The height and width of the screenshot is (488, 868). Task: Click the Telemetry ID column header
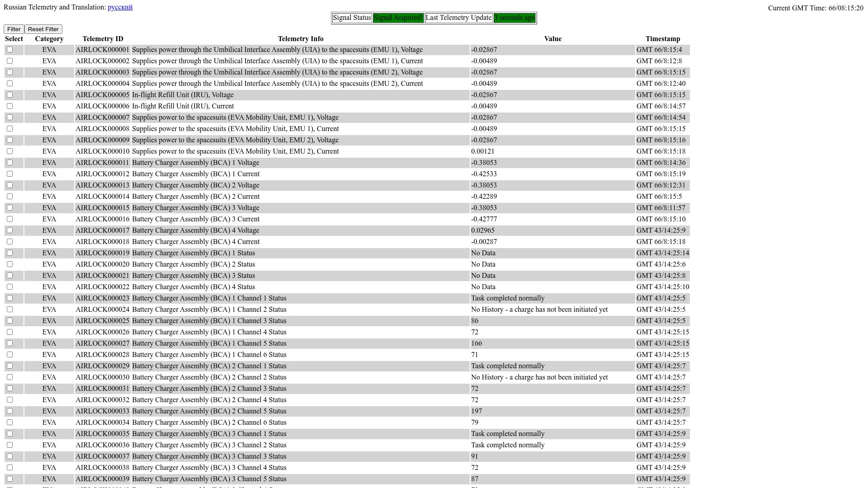coord(103,39)
